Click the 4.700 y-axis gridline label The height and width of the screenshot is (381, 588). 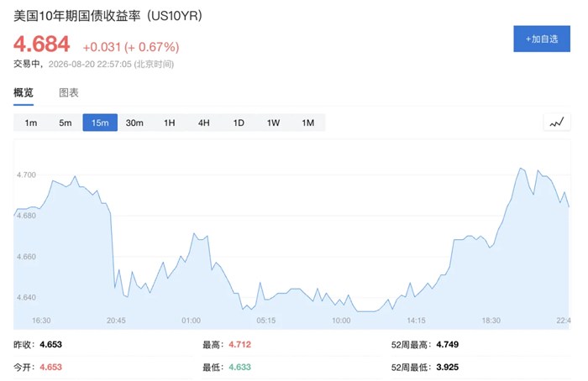click(26, 175)
